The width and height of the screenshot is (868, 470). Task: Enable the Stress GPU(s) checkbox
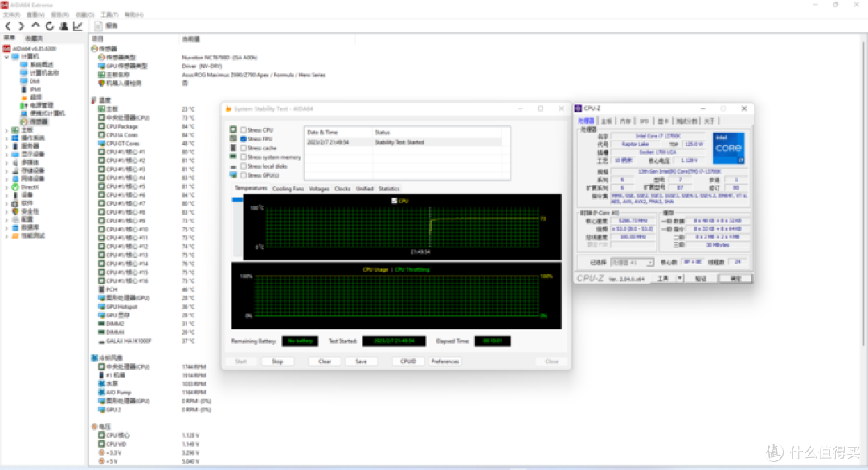244,175
